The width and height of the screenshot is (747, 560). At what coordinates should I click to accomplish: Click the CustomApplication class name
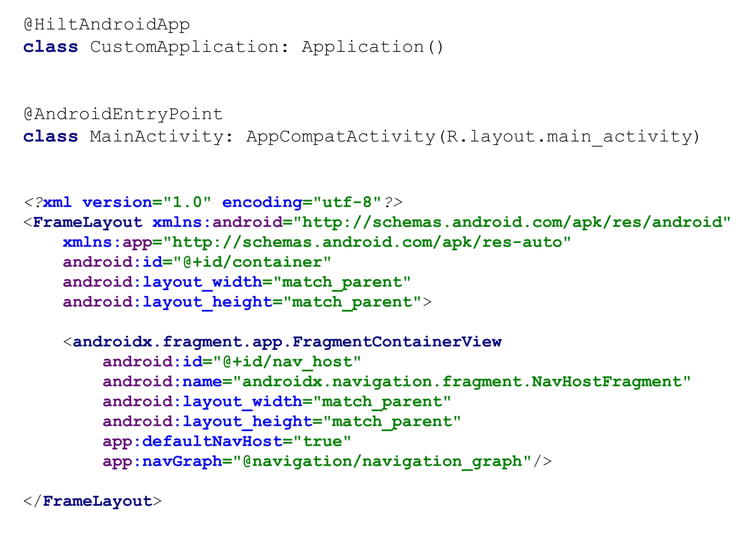click(185, 47)
